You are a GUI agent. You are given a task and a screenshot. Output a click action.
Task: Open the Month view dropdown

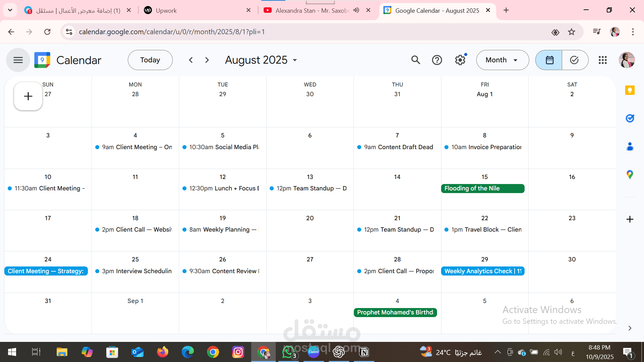coord(502,60)
